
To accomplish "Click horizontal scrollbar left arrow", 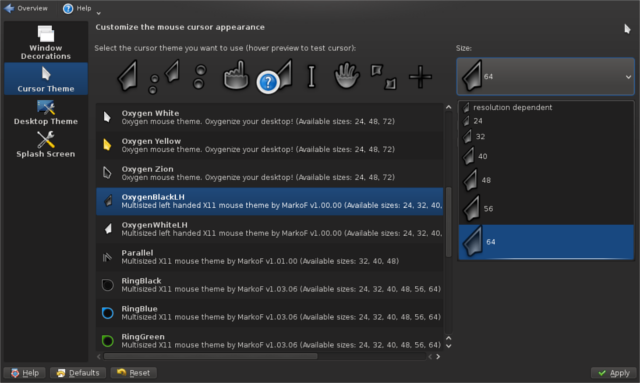I will [99, 356].
